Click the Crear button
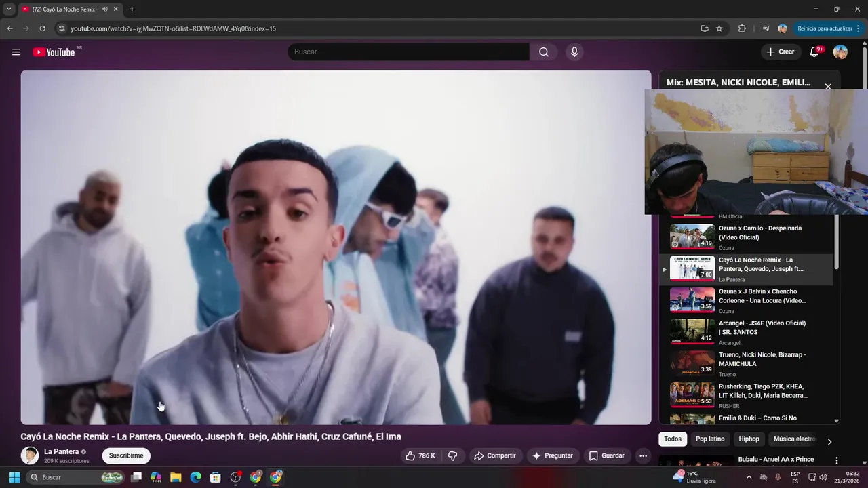The height and width of the screenshot is (488, 868). [781, 52]
